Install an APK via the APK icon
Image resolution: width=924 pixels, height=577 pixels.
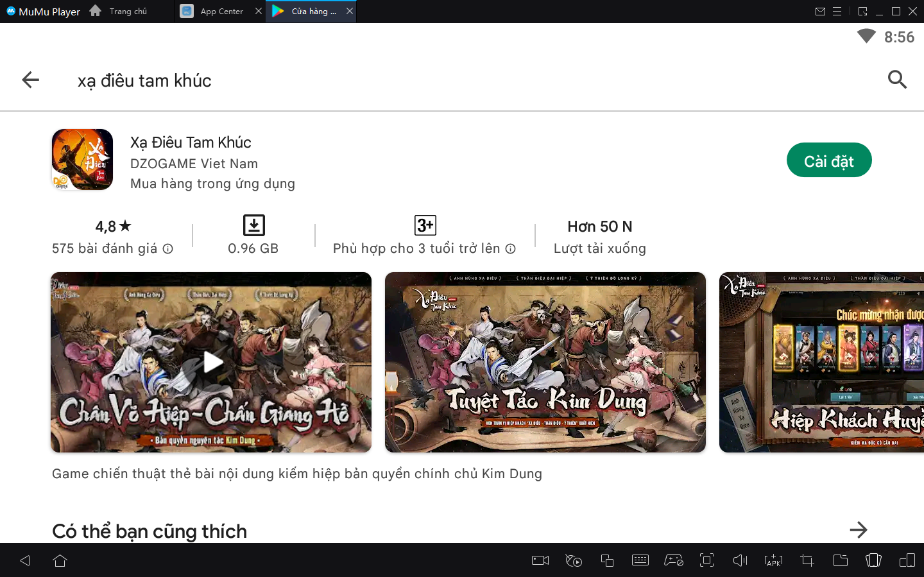(x=773, y=560)
